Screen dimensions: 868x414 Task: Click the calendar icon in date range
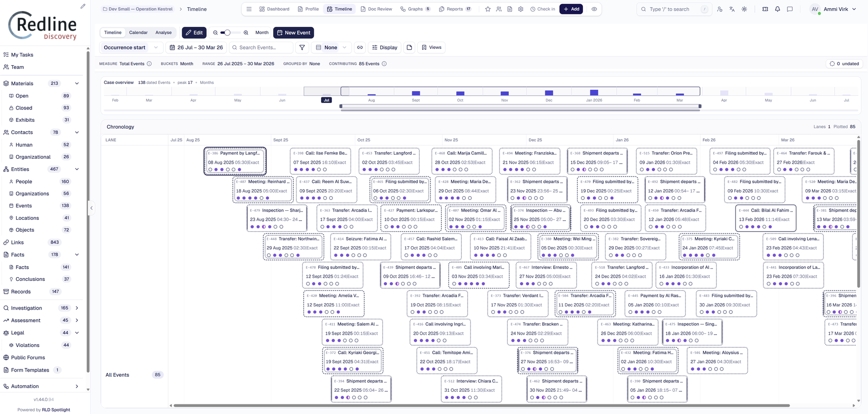click(x=173, y=47)
